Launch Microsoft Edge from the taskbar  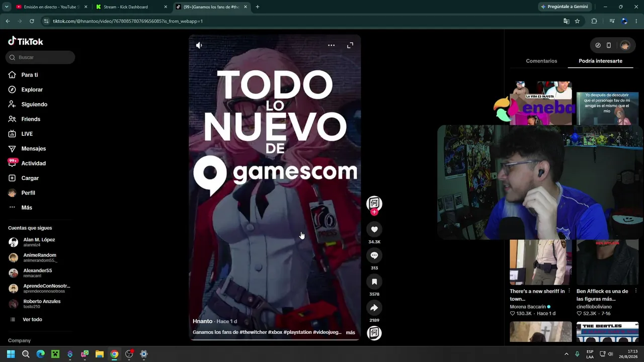pyautogui.click(x=40, y=354)
